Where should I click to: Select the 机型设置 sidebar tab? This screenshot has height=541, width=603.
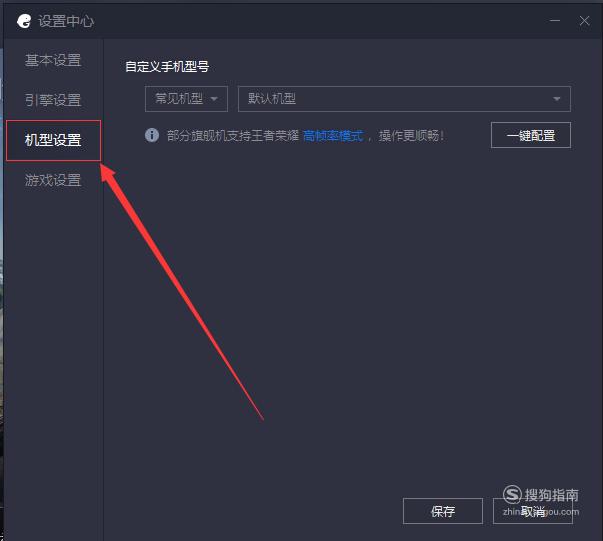point(53,140)
